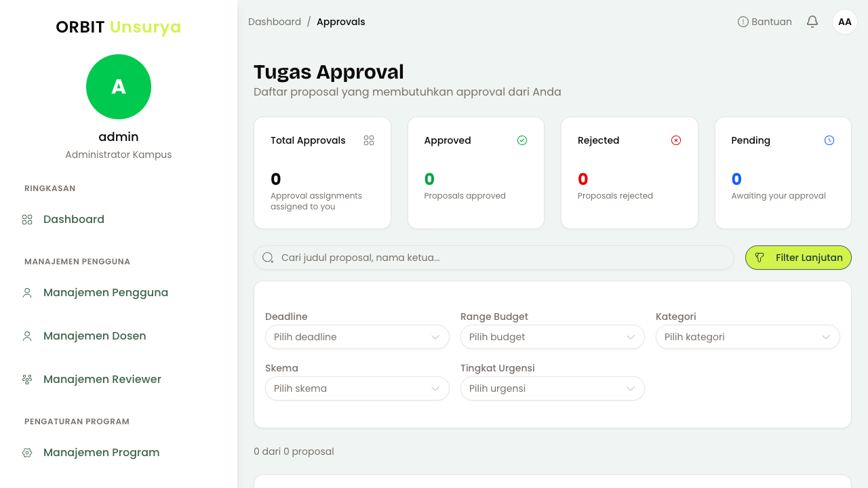Click the Rejected red cross icon
Screen dimensions: 868x488
(676, 140)
